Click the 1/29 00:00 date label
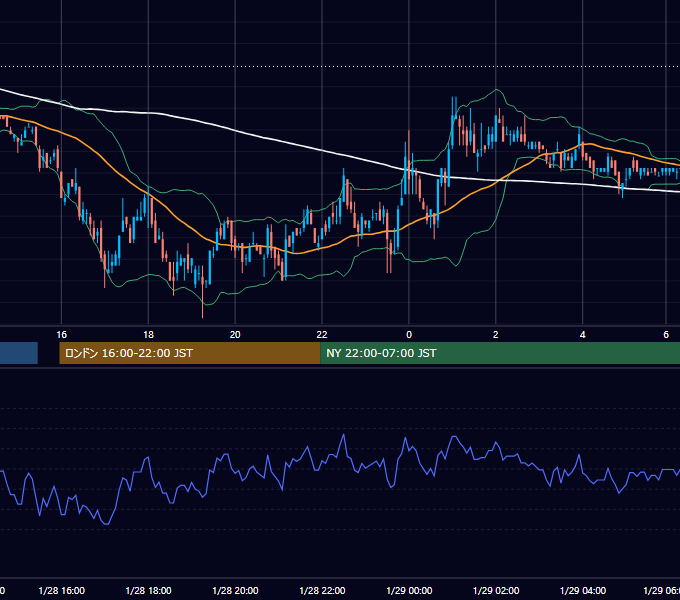 409,590
